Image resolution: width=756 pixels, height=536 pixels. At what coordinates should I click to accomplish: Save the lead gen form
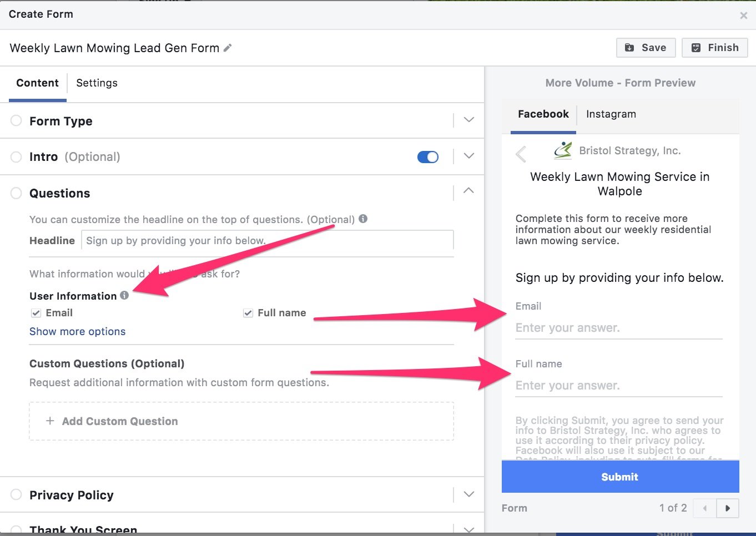[x=646, y=48]
